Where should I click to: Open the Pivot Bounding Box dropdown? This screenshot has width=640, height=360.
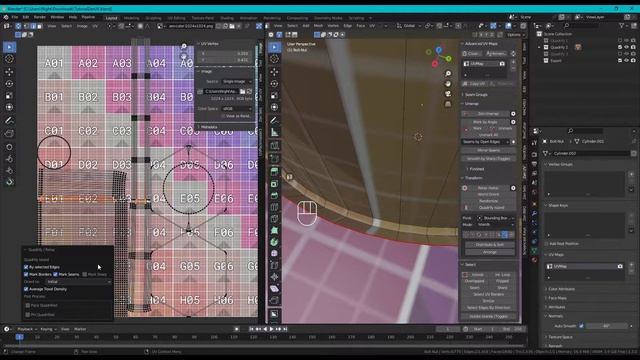coord(496,218)
